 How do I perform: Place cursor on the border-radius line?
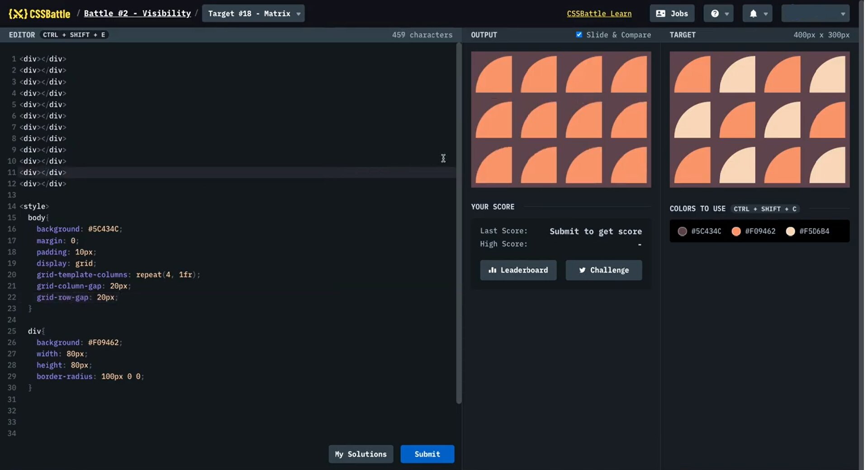pyautogui.click(x=90, y=376)
